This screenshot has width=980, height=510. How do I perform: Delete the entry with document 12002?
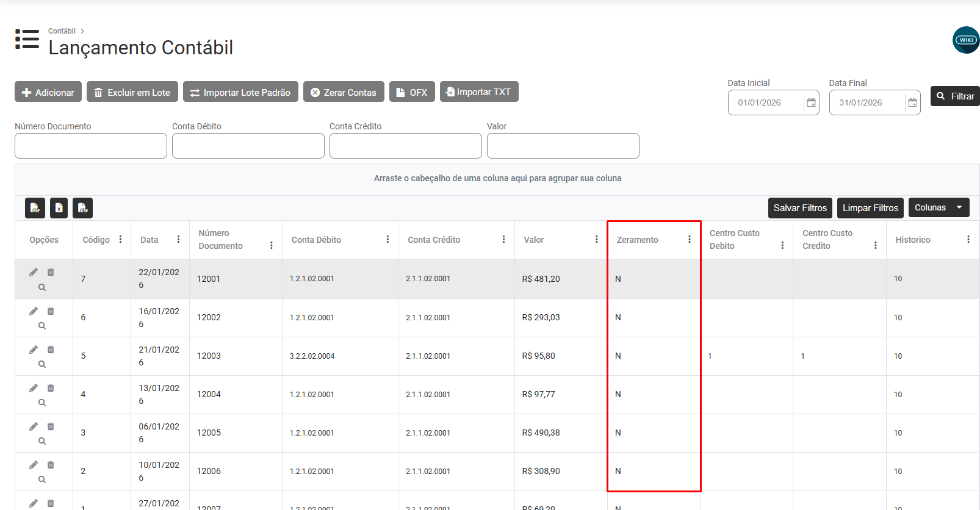pos(51,311)
